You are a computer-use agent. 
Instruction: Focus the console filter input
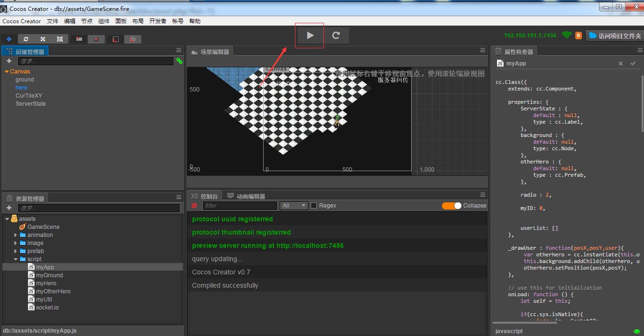coord(240,206)
